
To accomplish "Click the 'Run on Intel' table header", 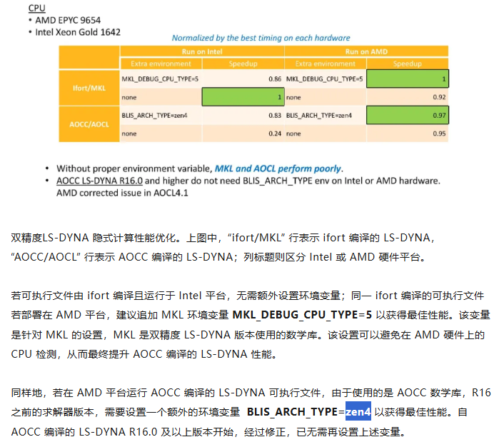I will [x=202, y=51].
